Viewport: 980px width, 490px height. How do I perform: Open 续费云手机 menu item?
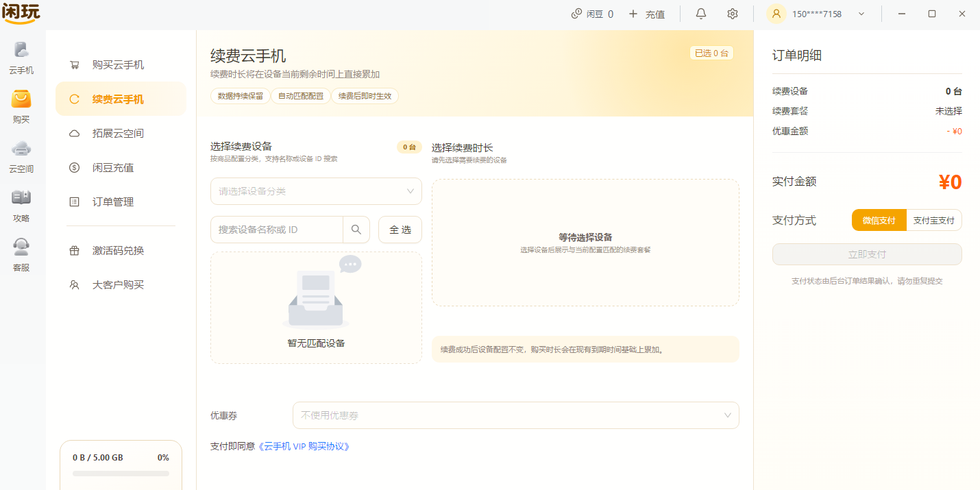click(x=121, y=99)
